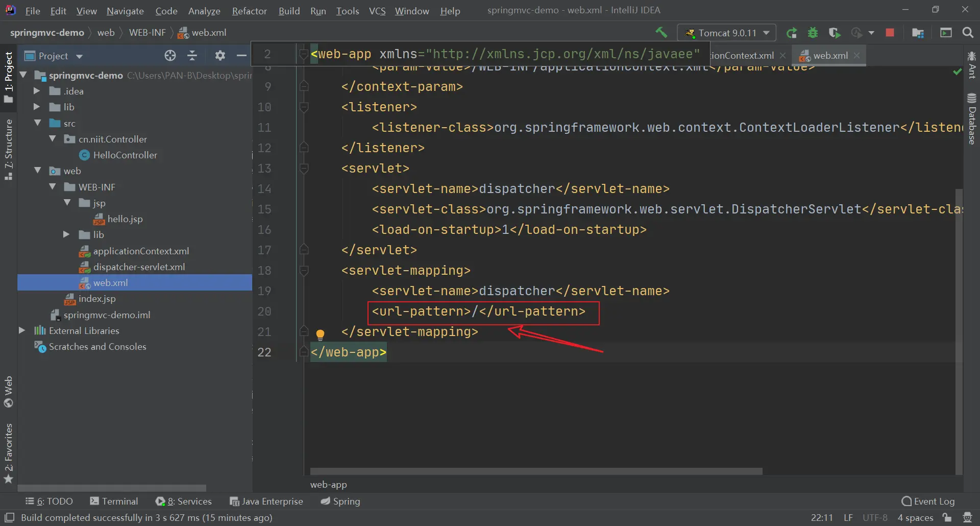Open Project panel settings gear
980x526 pixels.
(220, 55)
